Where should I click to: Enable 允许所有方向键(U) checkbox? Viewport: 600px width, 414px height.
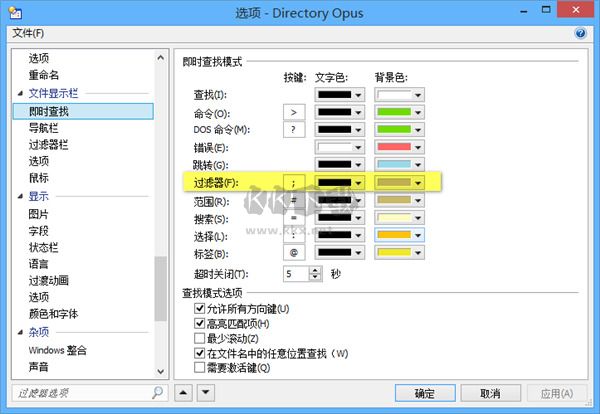(x=199, y=308)
